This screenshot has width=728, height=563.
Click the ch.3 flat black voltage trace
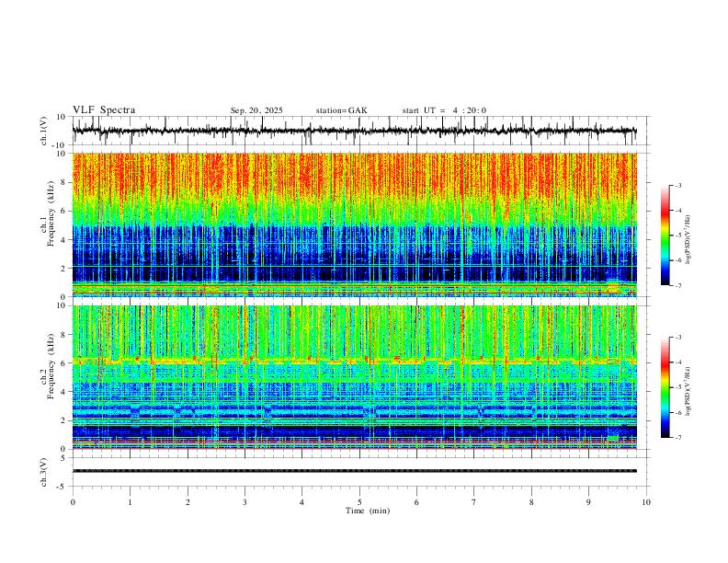(x=354, y=471)
